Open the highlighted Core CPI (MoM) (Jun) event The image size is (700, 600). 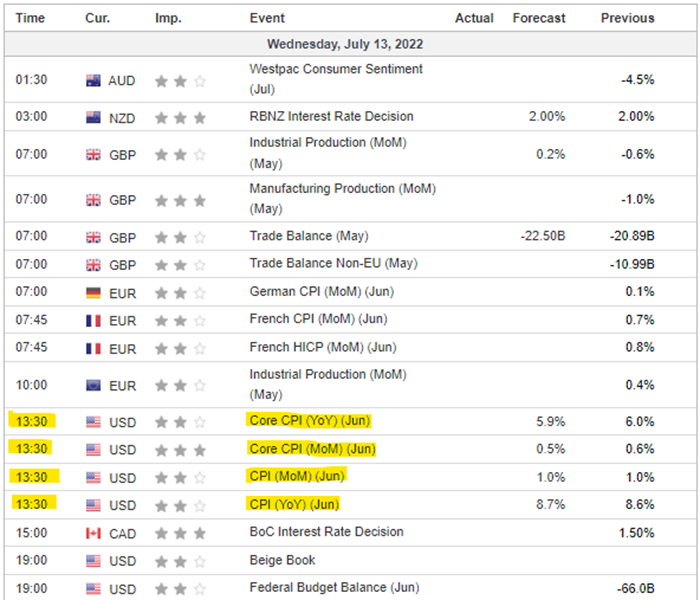313,449
